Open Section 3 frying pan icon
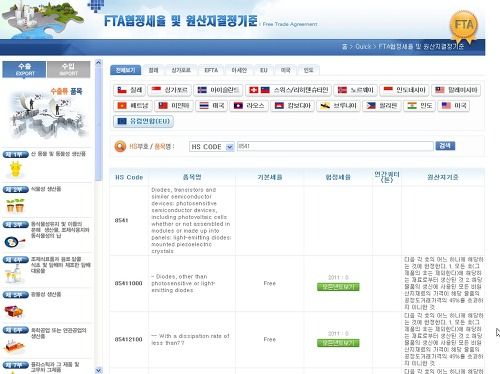 [x=15, y=241]
